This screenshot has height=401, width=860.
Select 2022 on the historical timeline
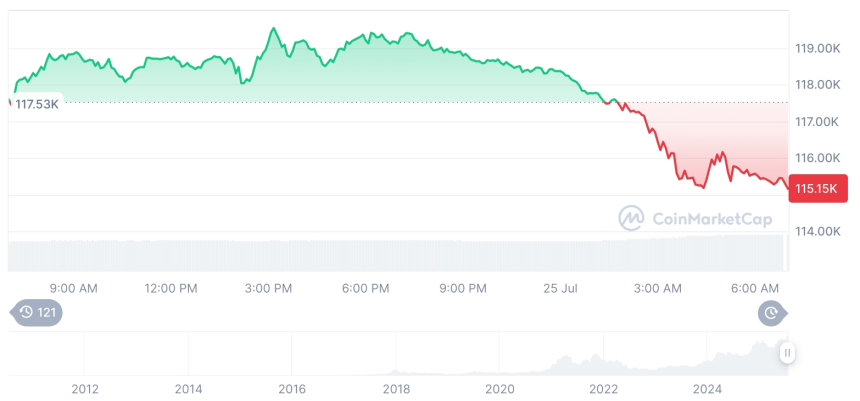point(603,388)
